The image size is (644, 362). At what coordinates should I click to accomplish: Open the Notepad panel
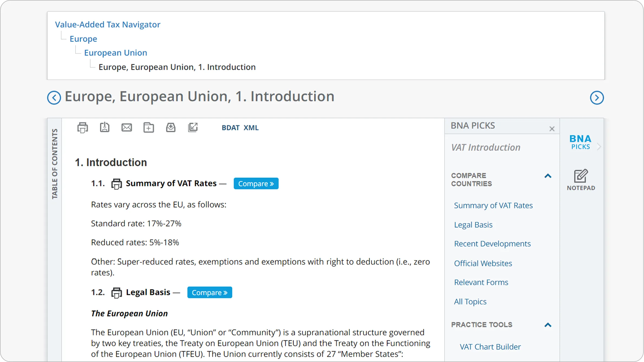(581, 180)
